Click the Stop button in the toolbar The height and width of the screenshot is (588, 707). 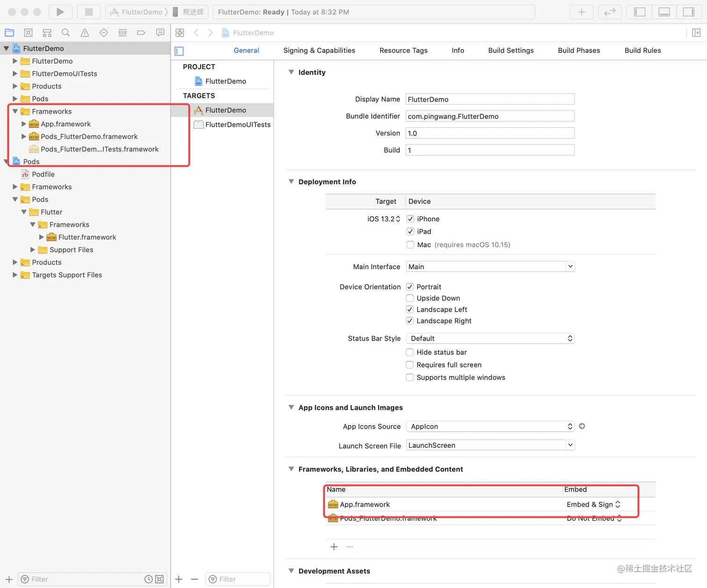(89, 12)
